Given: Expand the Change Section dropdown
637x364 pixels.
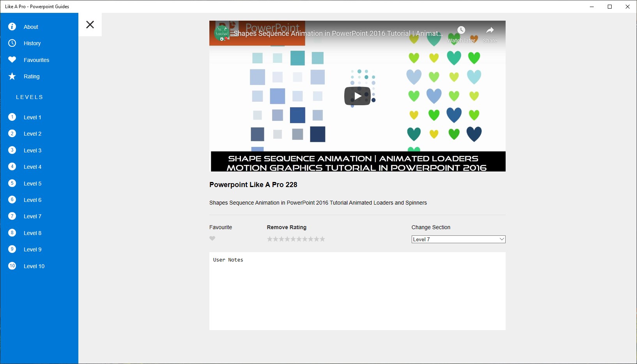Looking at the screenshot, I should click(458, 239).
